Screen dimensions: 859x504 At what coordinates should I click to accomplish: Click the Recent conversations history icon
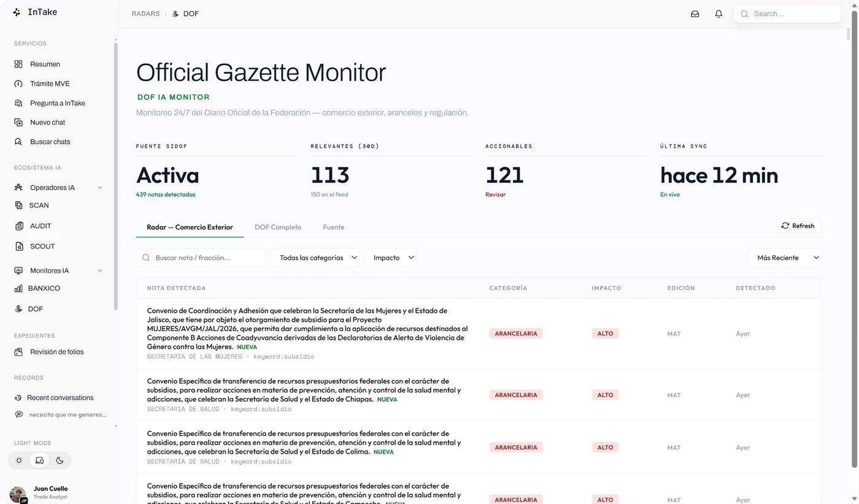(18, 398)
